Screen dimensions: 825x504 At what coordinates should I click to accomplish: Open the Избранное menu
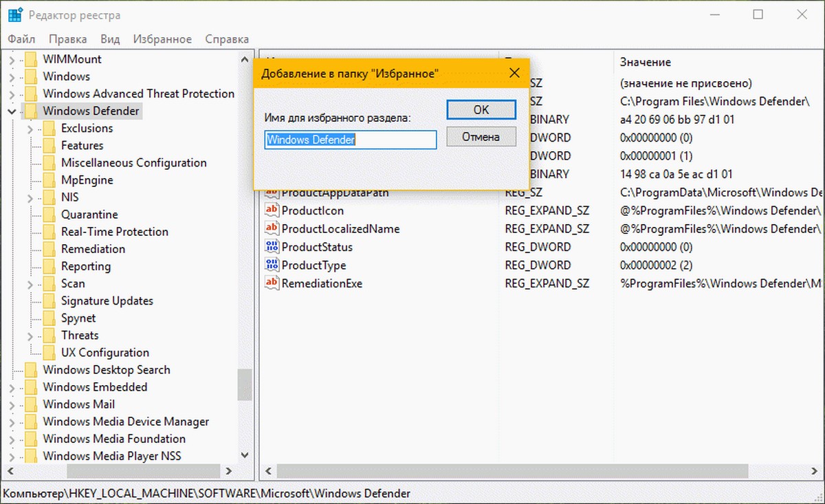tap(162, 39)
